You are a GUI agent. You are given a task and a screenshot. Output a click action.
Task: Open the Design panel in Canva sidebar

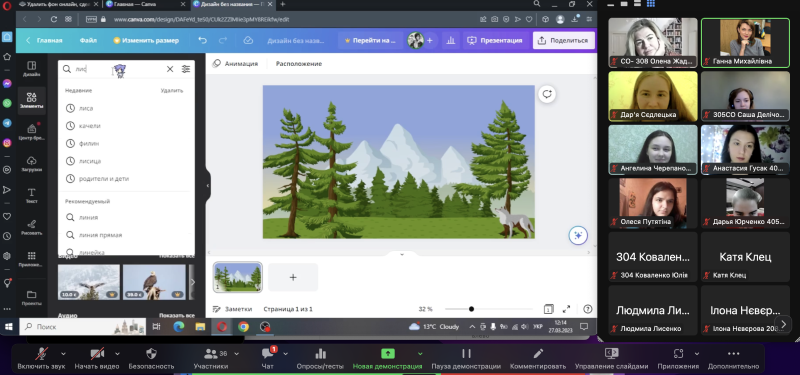tap(32, 68)
